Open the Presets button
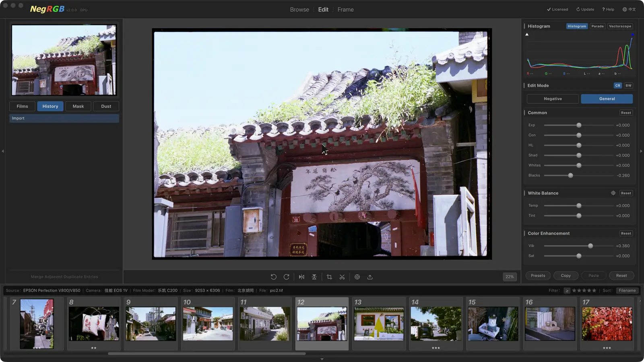The width and height of the screenshot is (644, 362). 538,276
